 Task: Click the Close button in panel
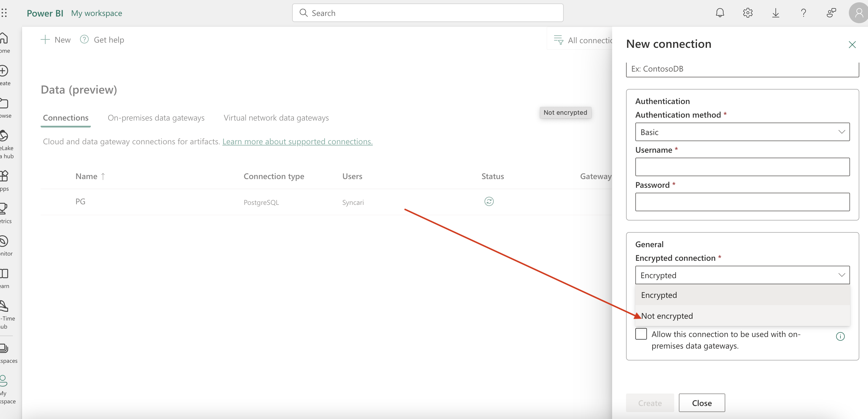[x=702, y=403]
